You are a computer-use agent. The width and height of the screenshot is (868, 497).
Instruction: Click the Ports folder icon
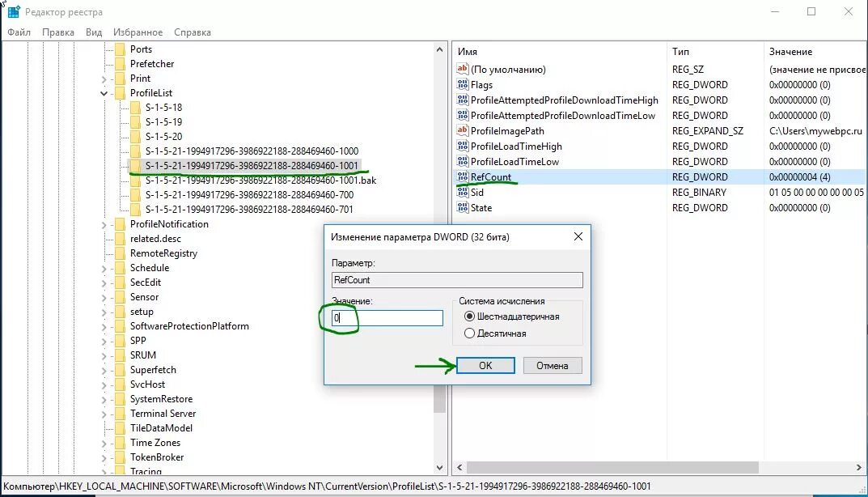120,49
